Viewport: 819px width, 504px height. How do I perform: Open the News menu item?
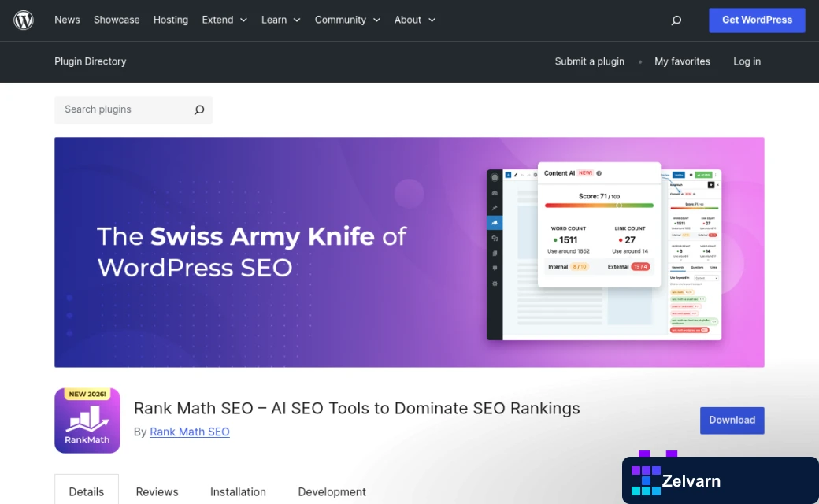point(68,20)
